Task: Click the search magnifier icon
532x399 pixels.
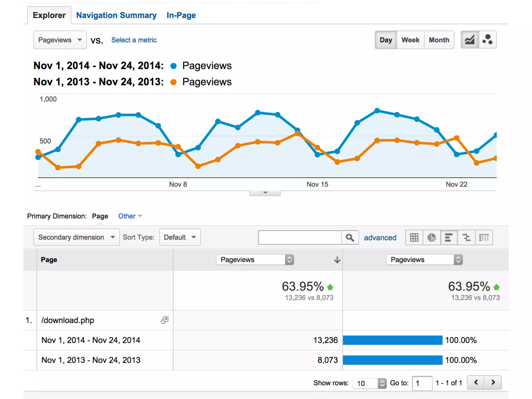Action: point(350,237)
